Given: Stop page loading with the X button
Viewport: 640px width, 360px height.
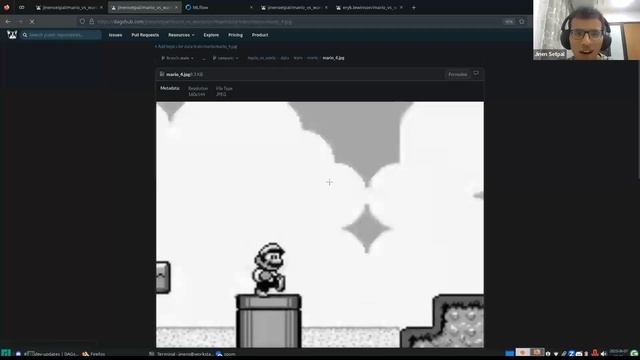Looking at the screenshot, I should [x=32, y=21].
